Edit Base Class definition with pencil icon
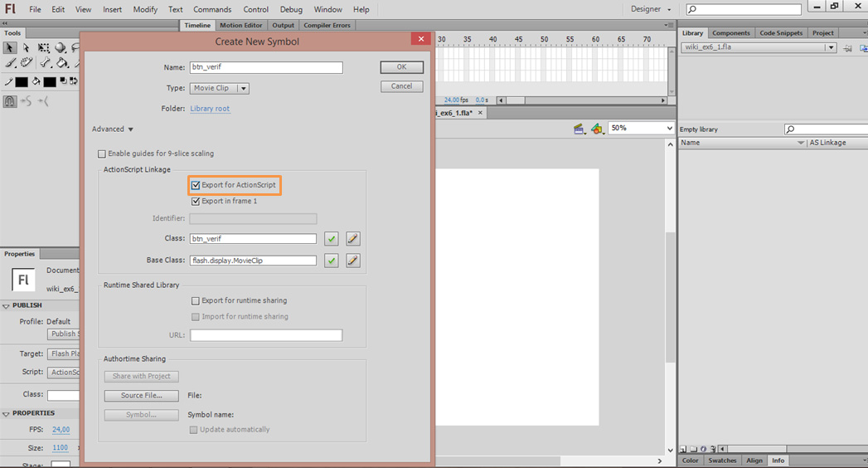Viewport: 868px width, 468px height. point(352,261)
